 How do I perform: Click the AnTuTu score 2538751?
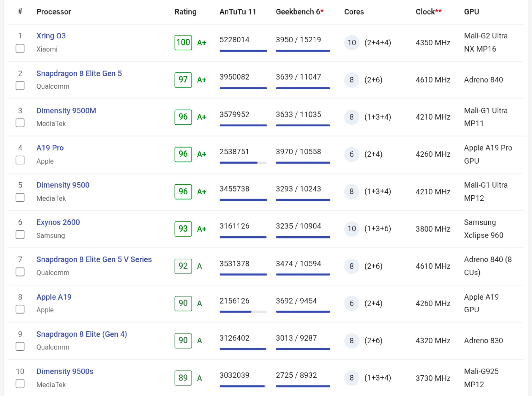pyautogui.click(x=234, y=152)
